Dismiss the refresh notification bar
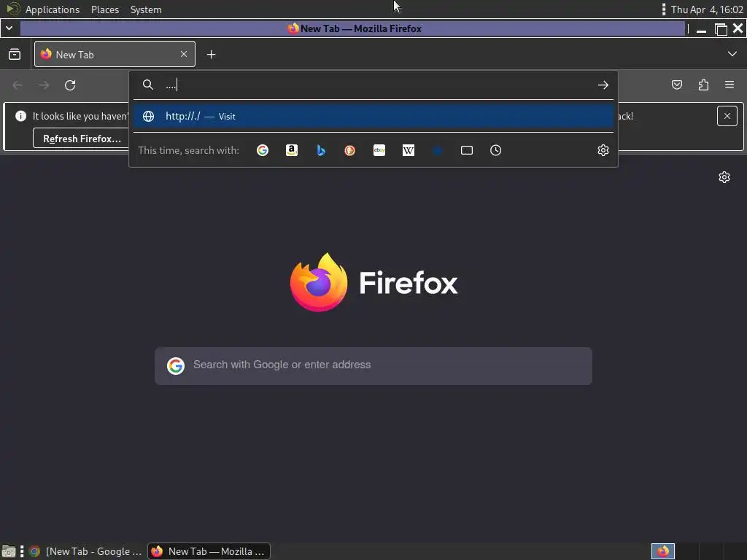747x560 pixels. 727,116
